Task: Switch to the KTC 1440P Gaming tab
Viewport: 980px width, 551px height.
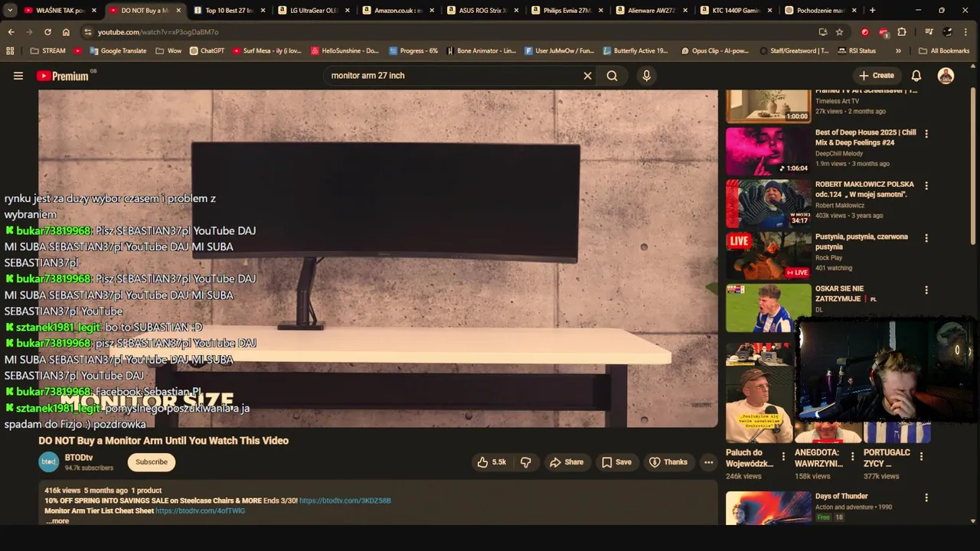Action: point(734,11)
